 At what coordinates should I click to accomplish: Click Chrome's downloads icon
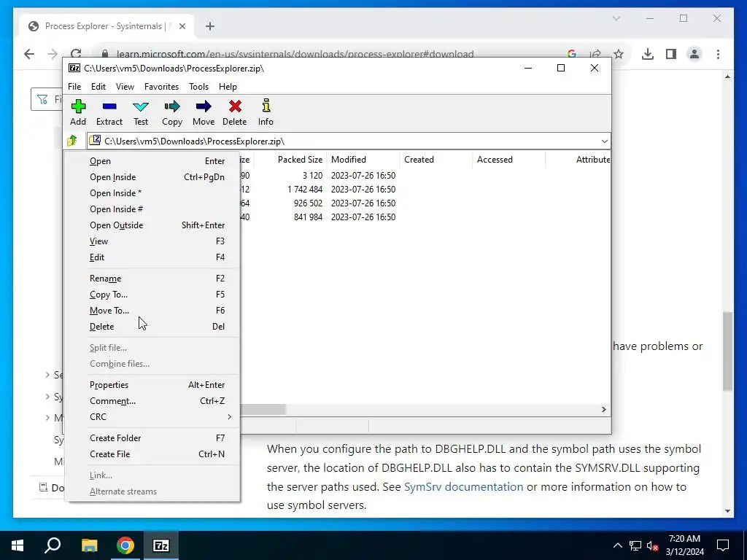[x=648, y=54]
